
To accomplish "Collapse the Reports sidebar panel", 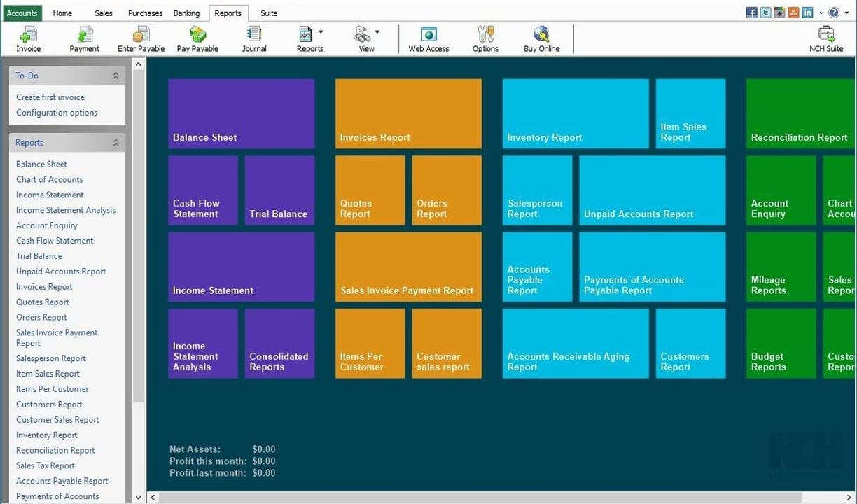I will coord(116,143).
